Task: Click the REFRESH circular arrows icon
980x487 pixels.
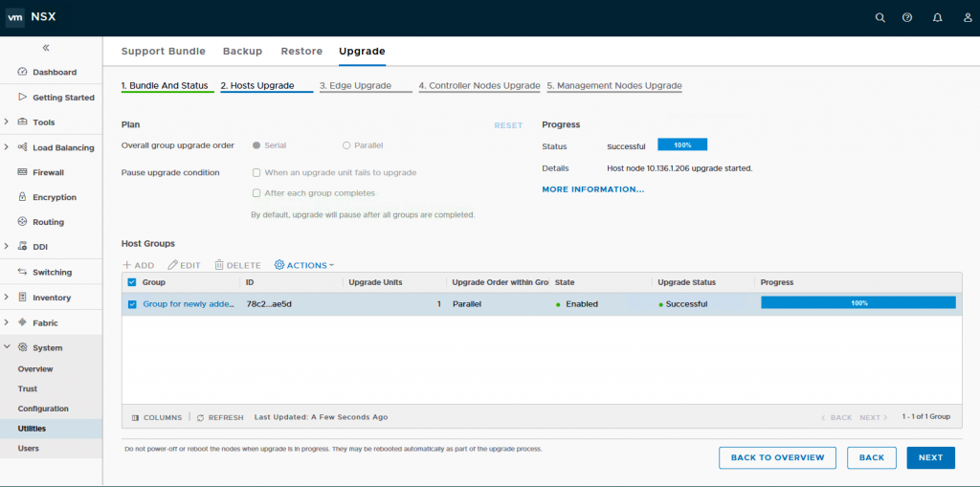Action: pyautogui.click(x=201, y=417)
